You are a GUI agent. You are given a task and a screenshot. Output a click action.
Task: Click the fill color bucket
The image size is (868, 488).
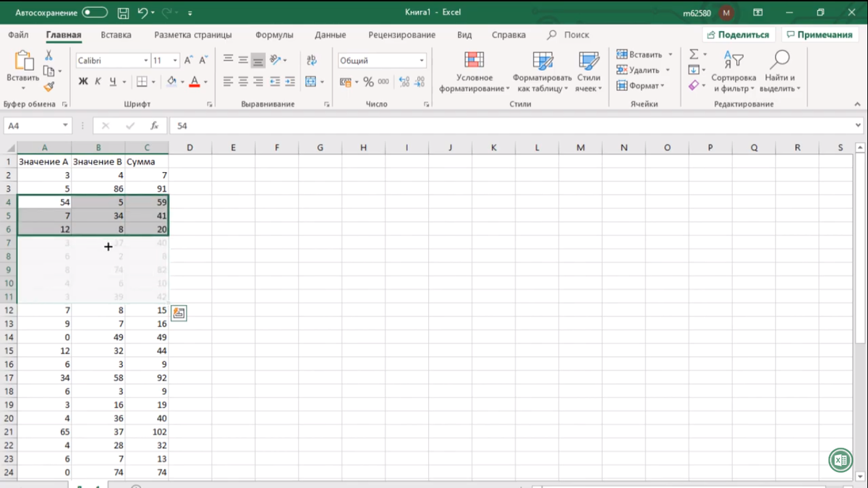pyautogui.click(x=171, y=82)
